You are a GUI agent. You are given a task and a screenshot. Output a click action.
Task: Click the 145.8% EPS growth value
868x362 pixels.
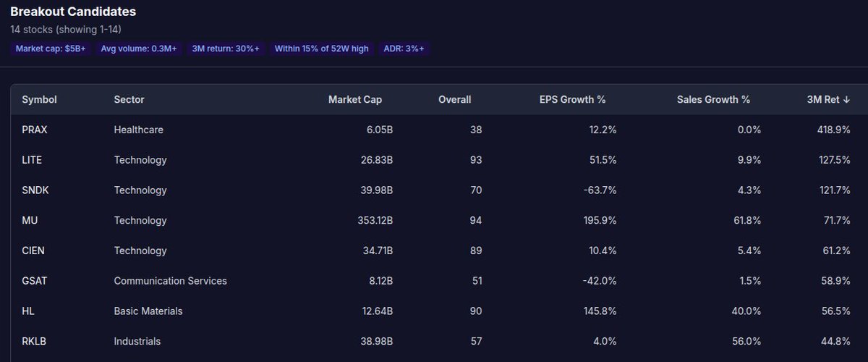601,311
